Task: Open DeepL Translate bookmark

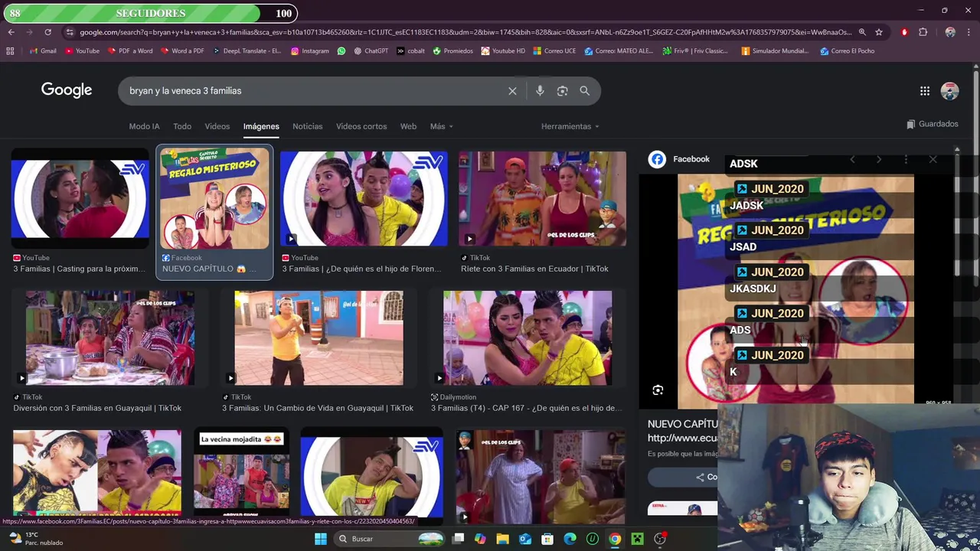Action: (246, 51)
